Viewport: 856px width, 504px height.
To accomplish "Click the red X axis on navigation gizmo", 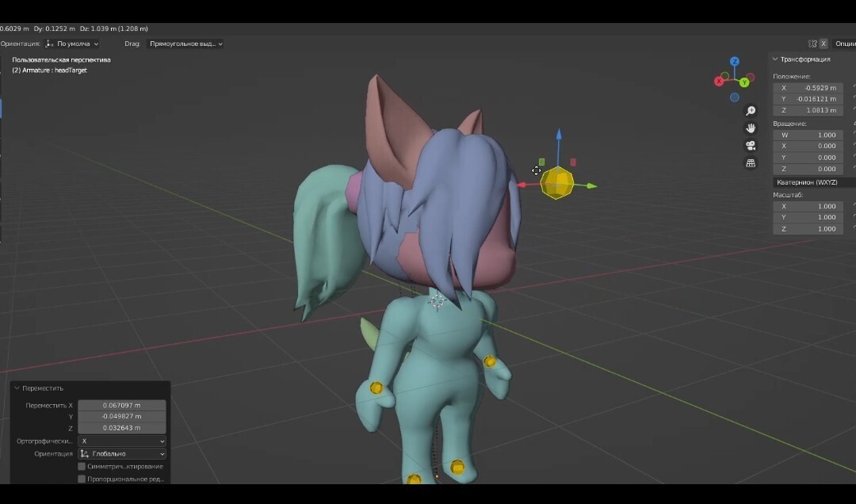I will [719, 81].
